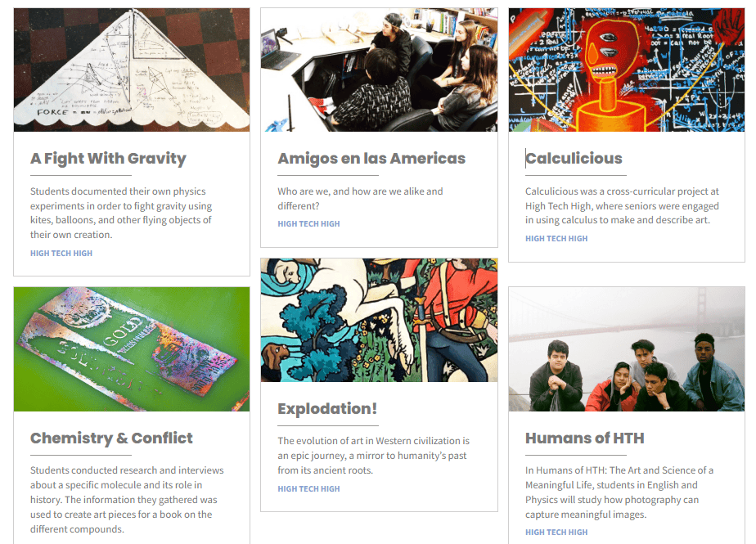
Task: Open the Explodation! project title
Action: [x=327, y=408]
